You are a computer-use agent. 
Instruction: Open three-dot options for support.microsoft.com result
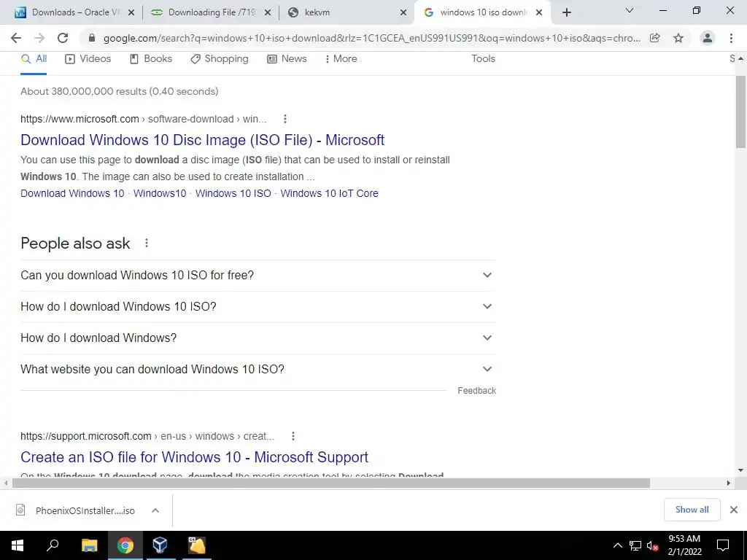(x=293, y=436)
